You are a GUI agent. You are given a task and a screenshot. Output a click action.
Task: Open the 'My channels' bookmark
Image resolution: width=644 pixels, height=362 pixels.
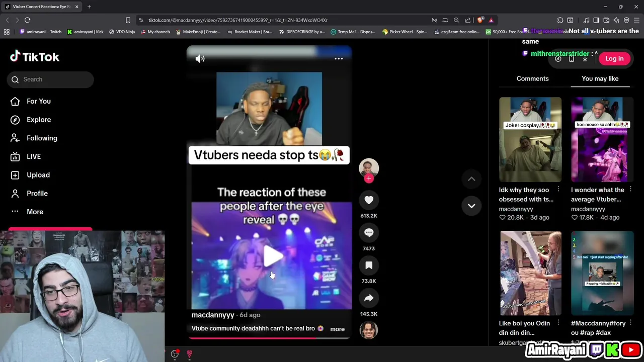tap(155, 32)
